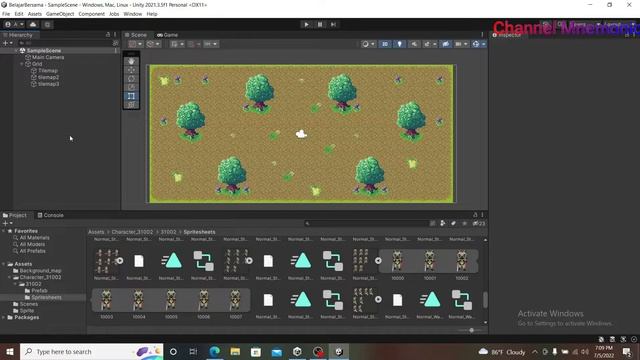Select Main Camera in Hierarchy

[48, 58]
